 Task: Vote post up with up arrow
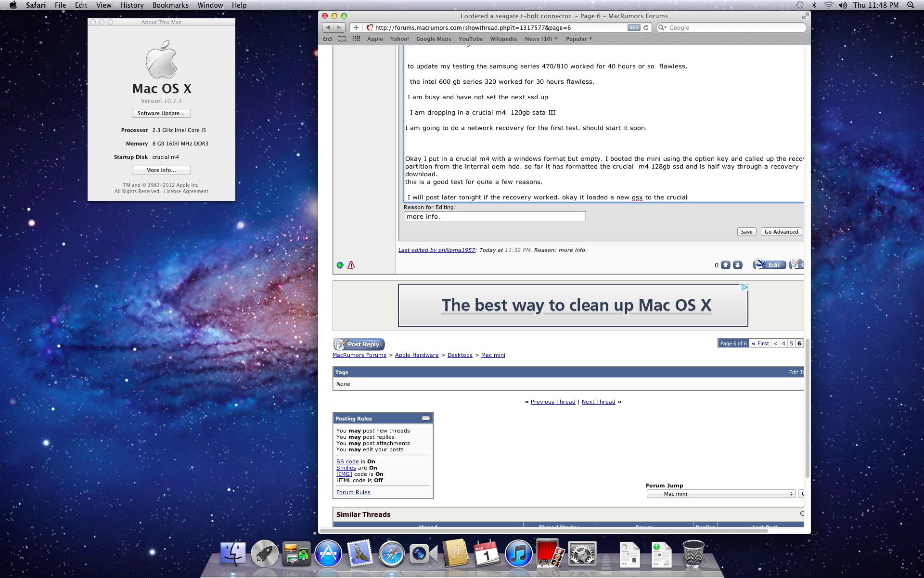[726, 265]
